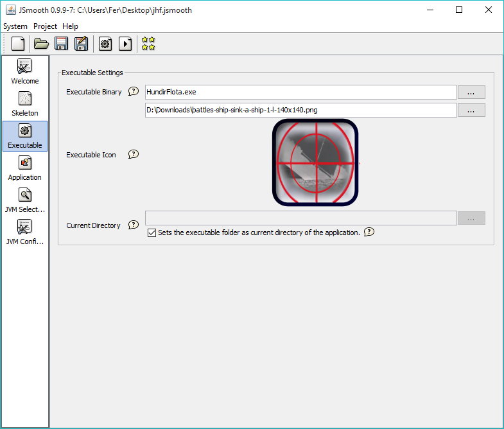Click the New project toolbar icon
The image size is (504, 429).
tap(19, 44)
